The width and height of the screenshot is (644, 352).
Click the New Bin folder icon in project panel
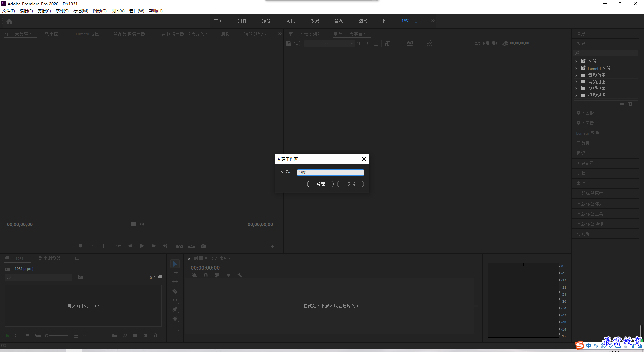(x=135, y=336)
